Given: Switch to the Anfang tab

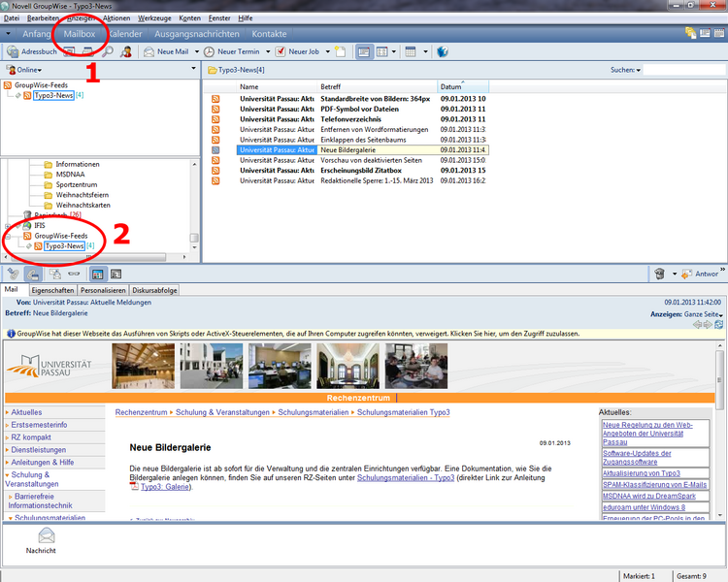Looking at the screenshot, I should [36, 34].
